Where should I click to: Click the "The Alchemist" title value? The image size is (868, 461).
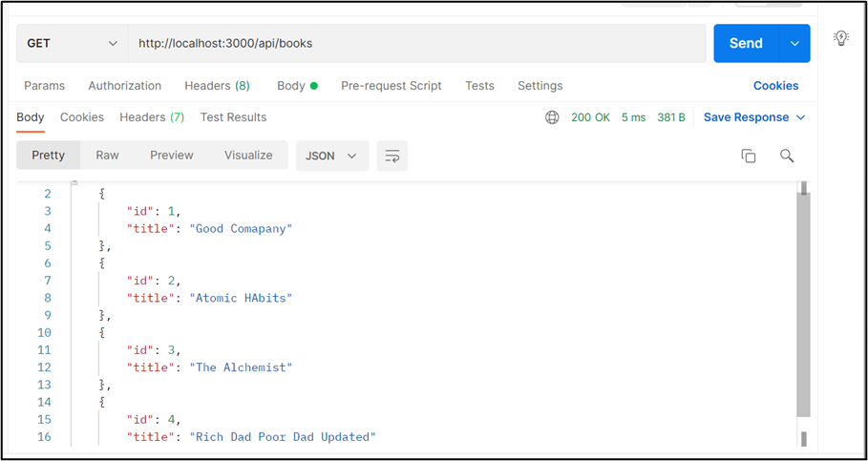coord(241,367)
